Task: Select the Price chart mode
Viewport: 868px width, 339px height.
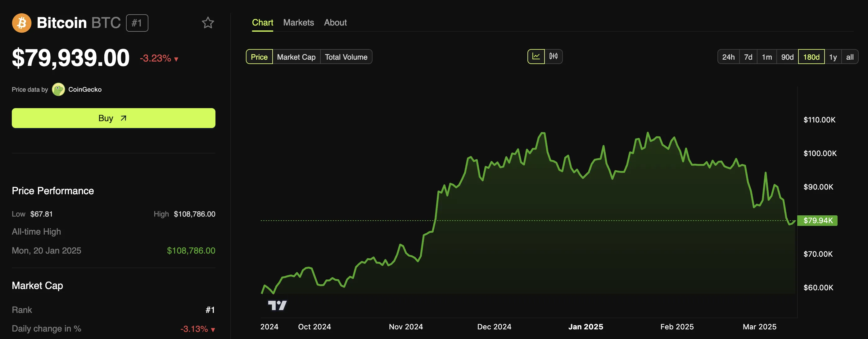Action: [259, 57]
